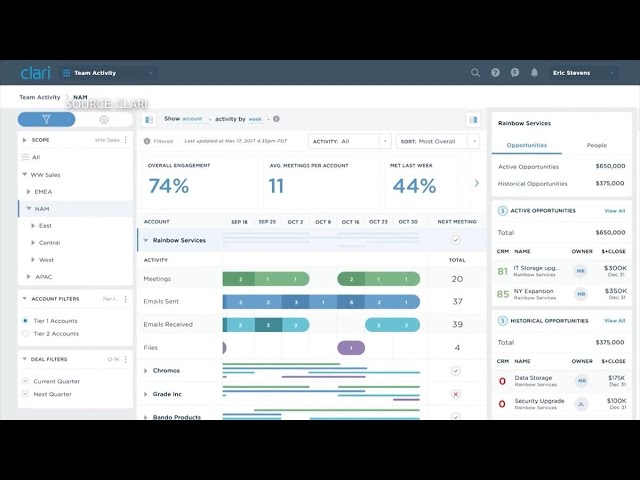This screenshot has width=640, height=480.
Task: Open the help question mark icon
Action: coord(495,73)
